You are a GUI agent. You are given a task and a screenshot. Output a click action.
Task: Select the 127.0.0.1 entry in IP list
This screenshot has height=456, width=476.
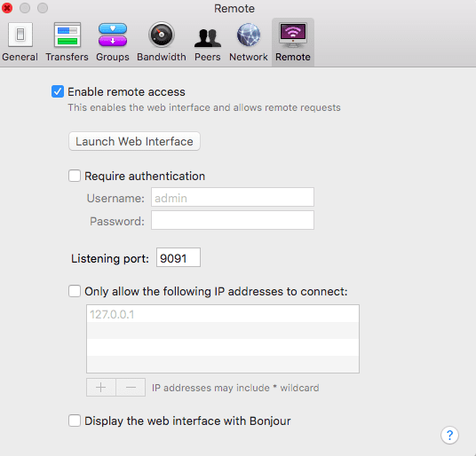tap(223, 314)
